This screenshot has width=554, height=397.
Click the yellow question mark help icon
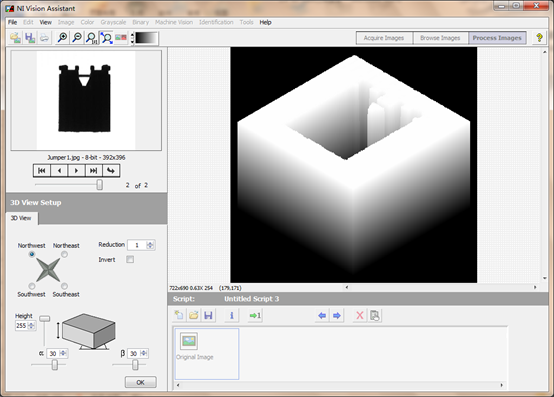(539, 37)
